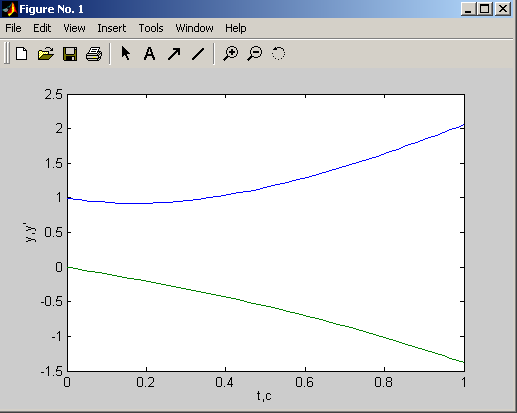517x413 pixels.
Task: Open the Window menu
Action: [x=194, y=28]
